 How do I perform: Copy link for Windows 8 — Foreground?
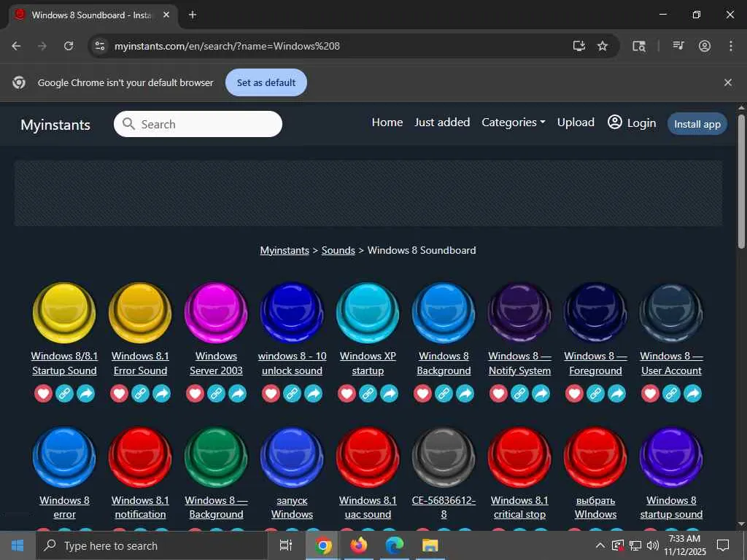[595, 393]
